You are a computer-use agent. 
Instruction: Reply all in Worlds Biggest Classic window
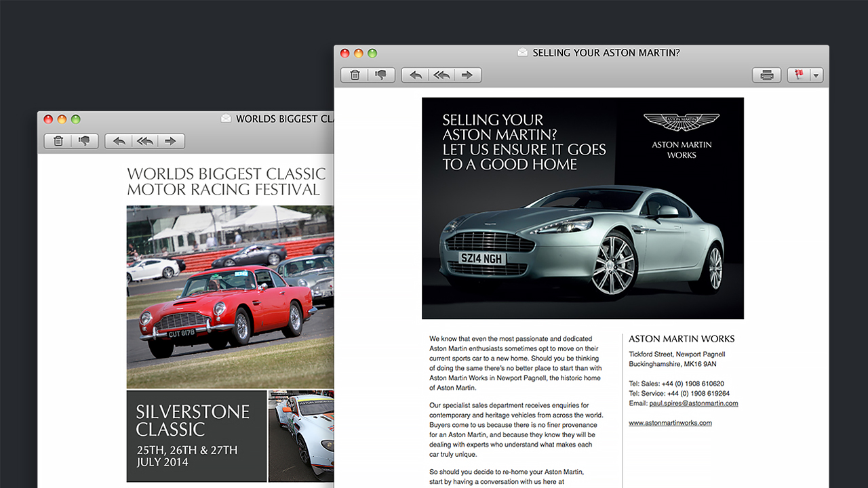coord(144,141)
